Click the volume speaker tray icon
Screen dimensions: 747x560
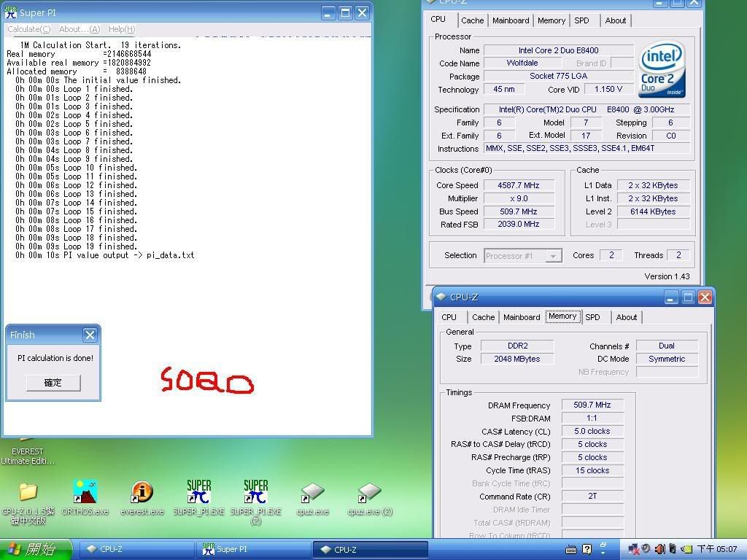(x=659, y=549)
